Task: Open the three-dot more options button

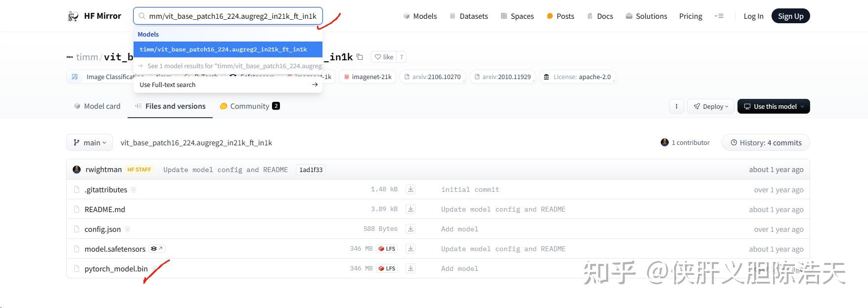Action: click(x=676, y=106)
